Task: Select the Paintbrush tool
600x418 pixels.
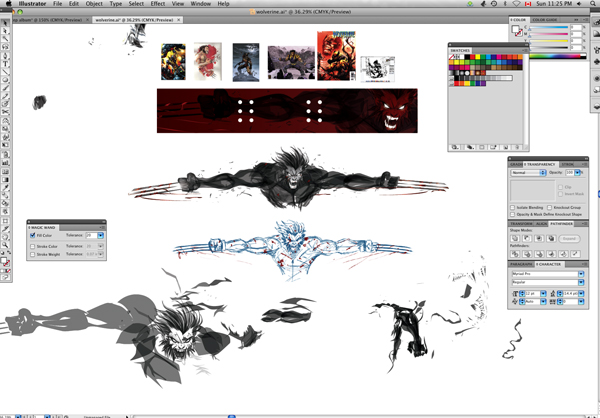Action: pos(5,88)
